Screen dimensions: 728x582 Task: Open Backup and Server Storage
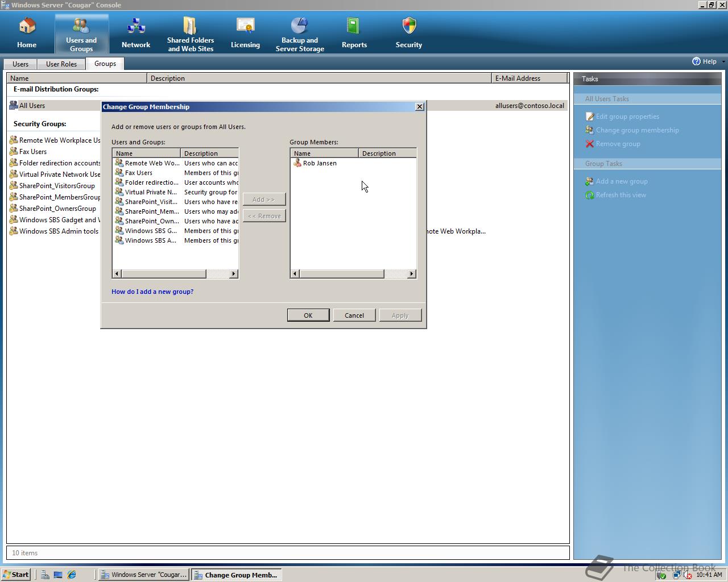click(300, 34)
